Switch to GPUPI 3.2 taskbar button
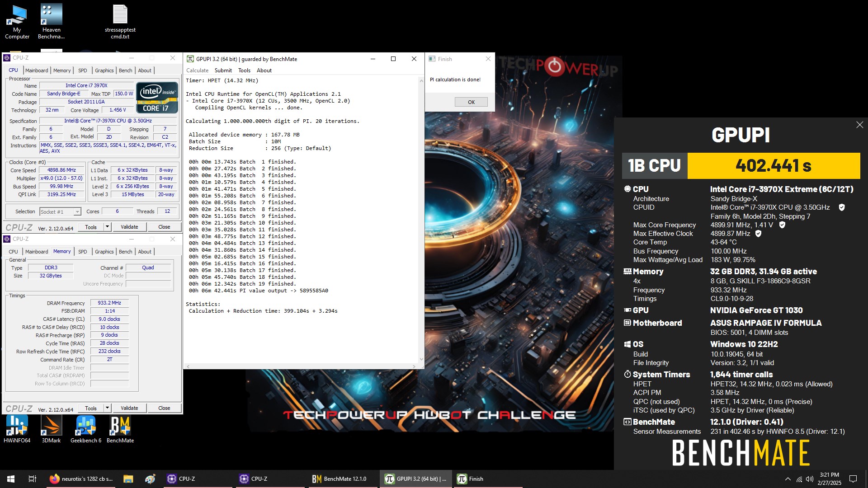The width and height of the screenshot is (868, 488). (x=415, y=479)
